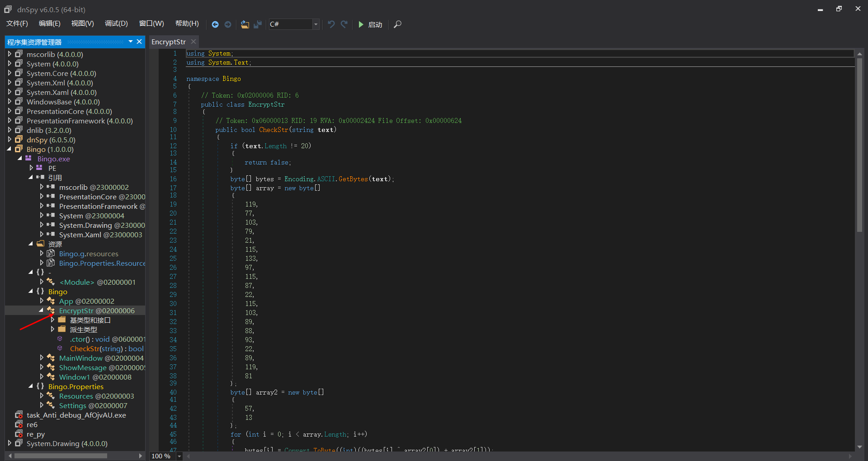
Task: Click the CheckStr method icon
Action: [60, 348]
